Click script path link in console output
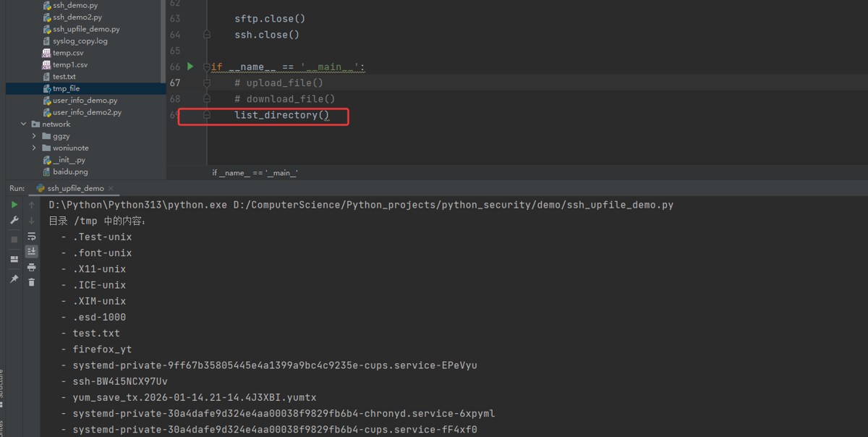This screenshot has width=868, height=437. click(x=454, y=205)
